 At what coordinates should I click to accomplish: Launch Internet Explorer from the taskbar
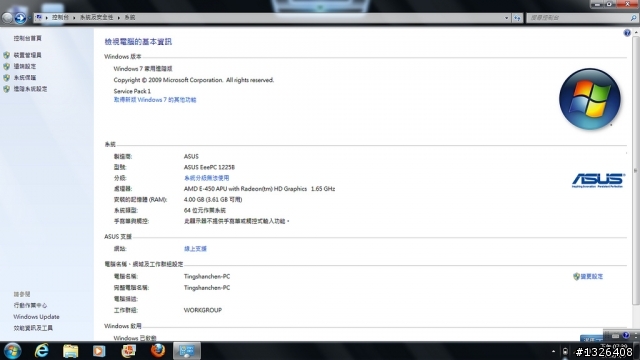click(x=42, y=351)
